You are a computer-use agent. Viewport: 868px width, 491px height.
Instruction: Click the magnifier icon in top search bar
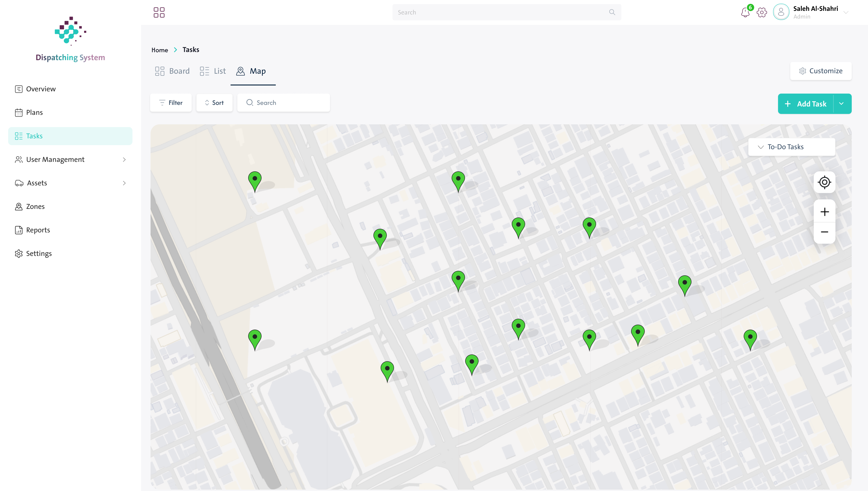612,12
